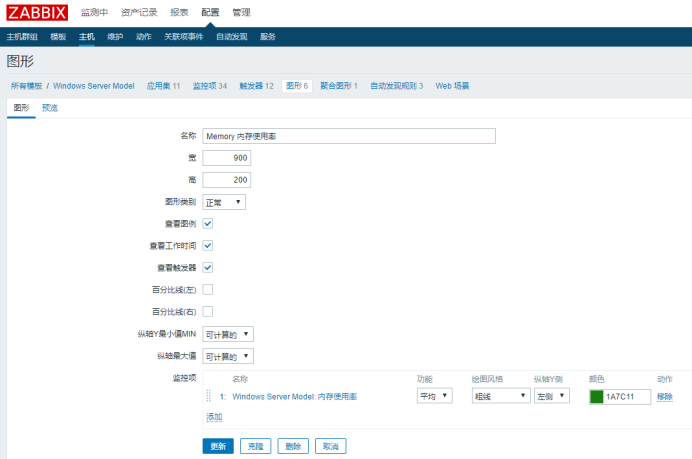
Task: Grab the drag handle of monitor item 1
Action: click(x=209, y=396)
